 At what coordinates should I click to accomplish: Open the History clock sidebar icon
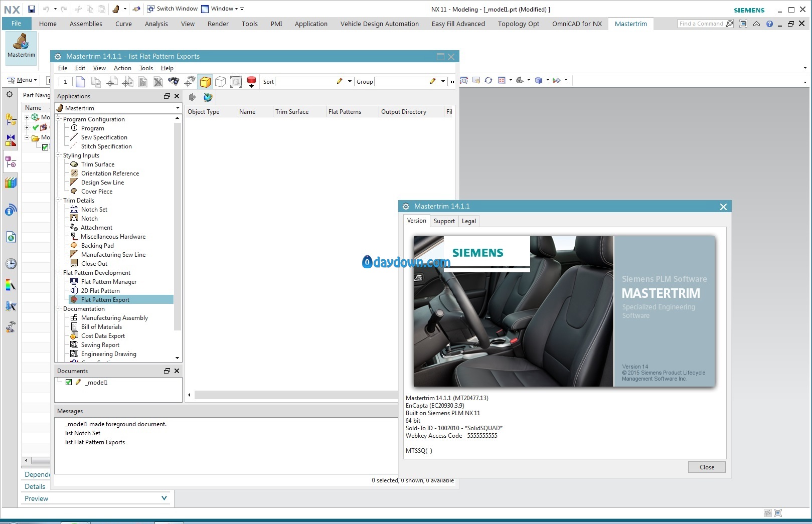(x=11, y=264)
